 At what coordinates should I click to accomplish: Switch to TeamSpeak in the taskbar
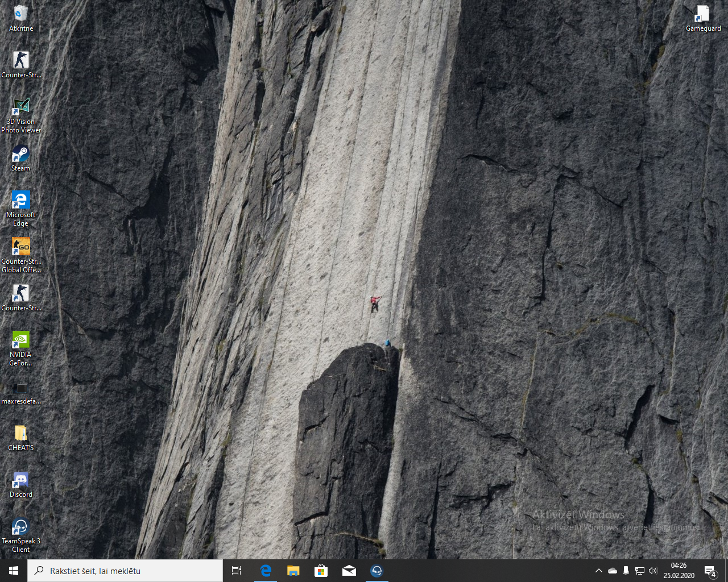(x=377, y=571)
